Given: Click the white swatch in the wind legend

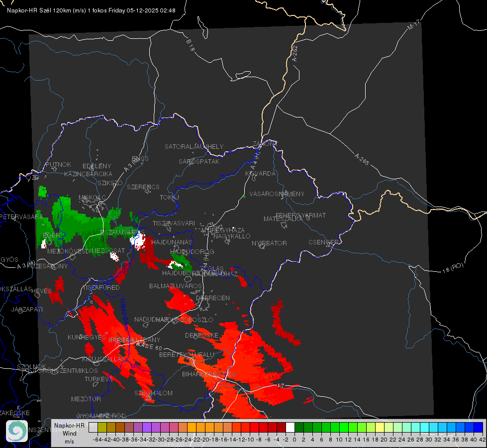Looking at the screenshot, I should [x=290, y=427].
